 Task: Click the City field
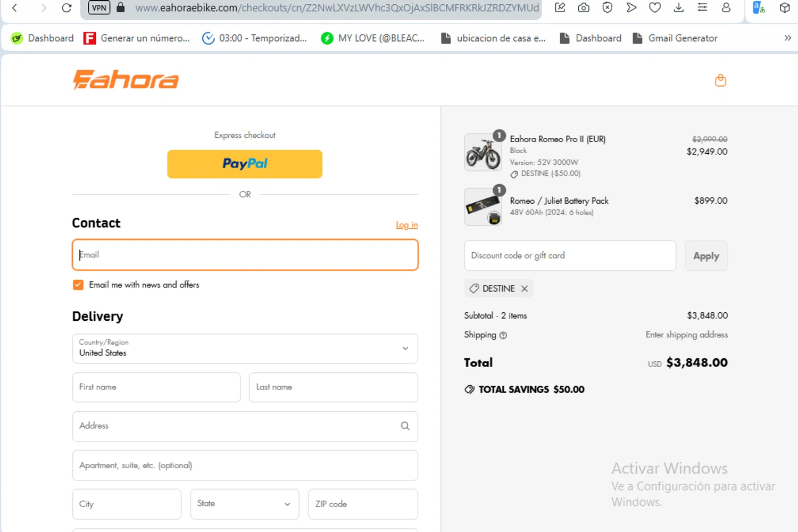coord(127,504)
